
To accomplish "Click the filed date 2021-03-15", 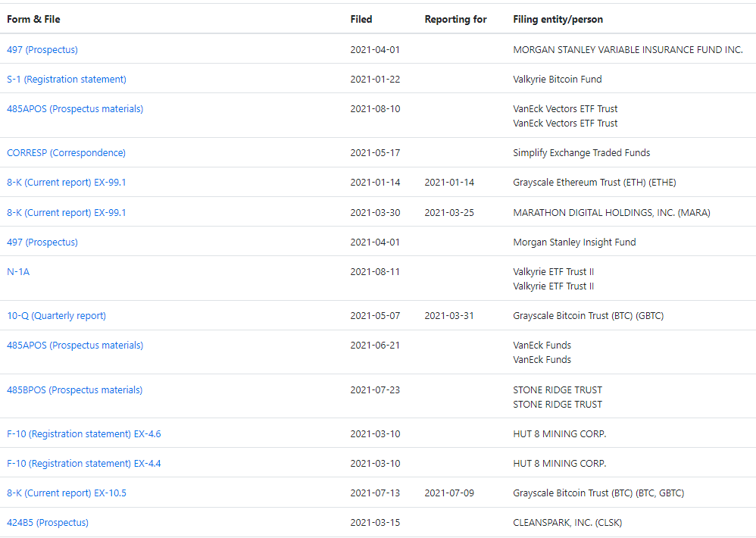I will (x=375, y=523).
